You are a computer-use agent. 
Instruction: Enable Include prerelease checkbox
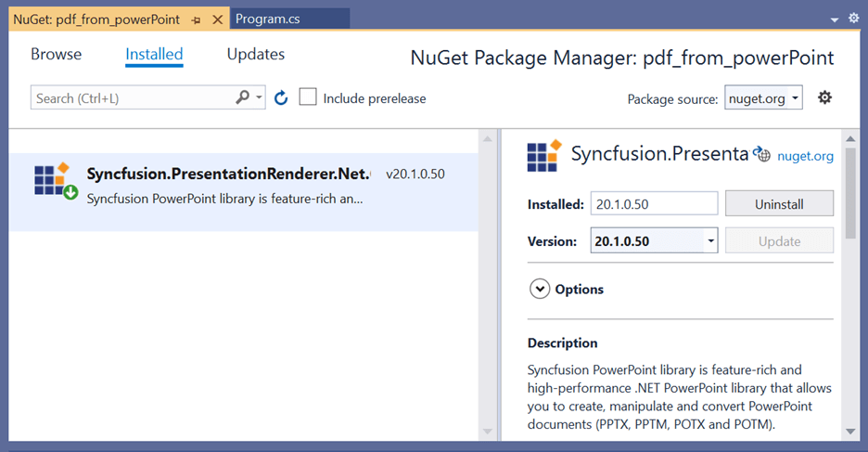[308, 97]
